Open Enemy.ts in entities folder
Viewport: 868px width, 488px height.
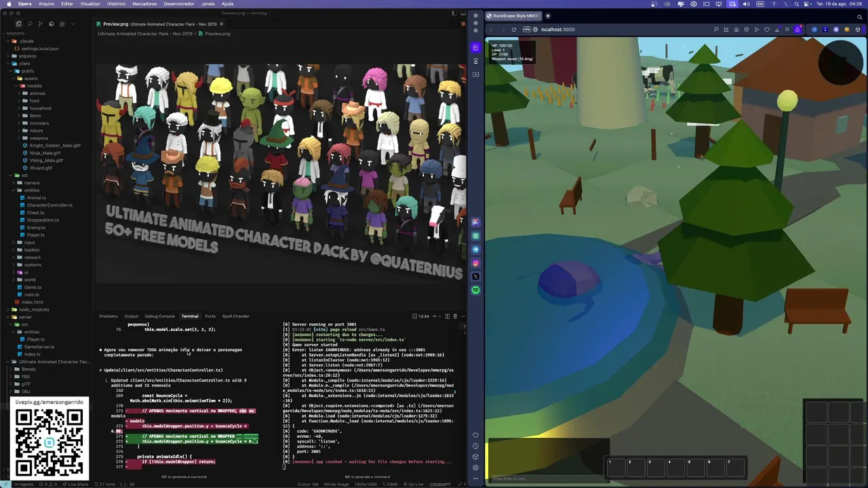(36, 228)
